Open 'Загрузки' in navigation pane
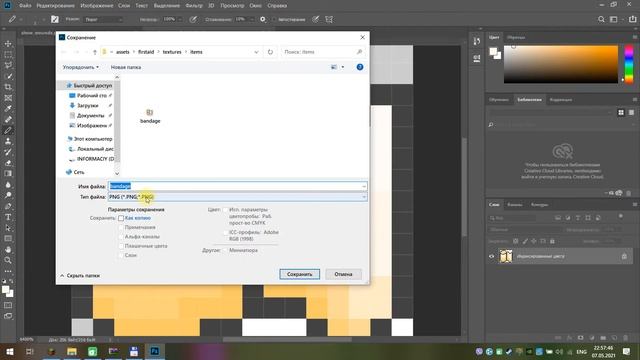This screenshot has height=360, width=640. (x=87, y=105)
